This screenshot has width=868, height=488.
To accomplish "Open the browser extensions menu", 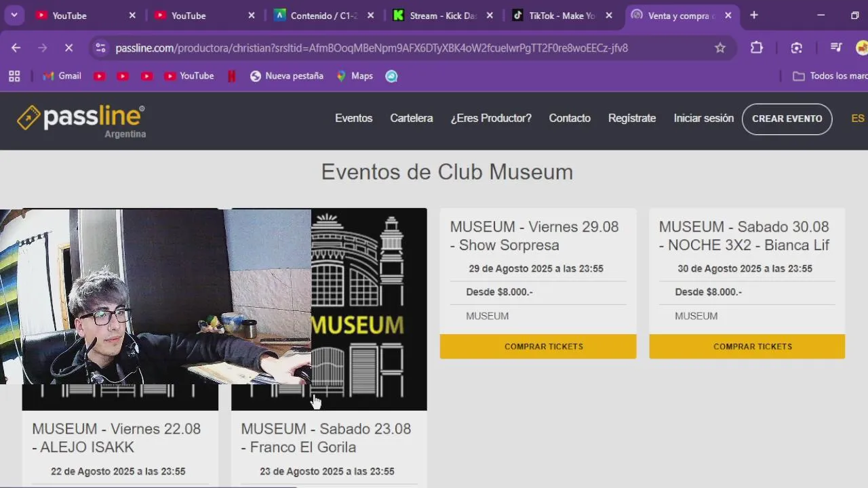I will tap(757, 47).
